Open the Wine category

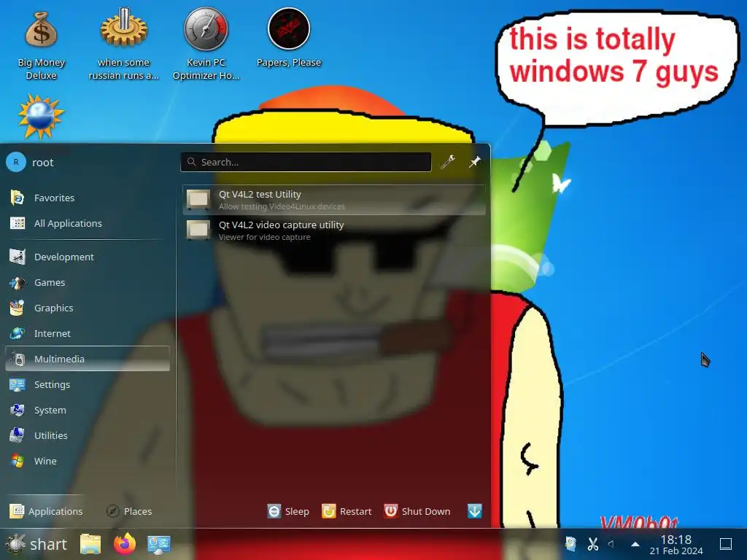(x=88, y=461)
